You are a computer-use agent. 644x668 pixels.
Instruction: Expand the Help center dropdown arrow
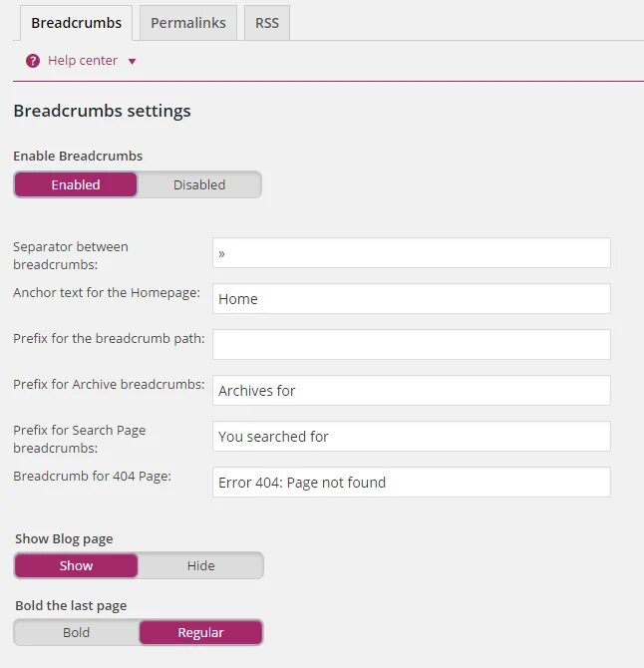point(132,62)
